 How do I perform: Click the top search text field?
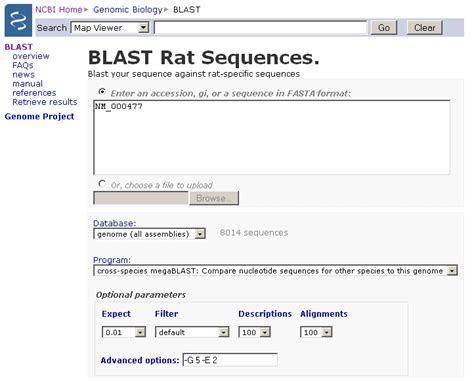click(261, 28)
